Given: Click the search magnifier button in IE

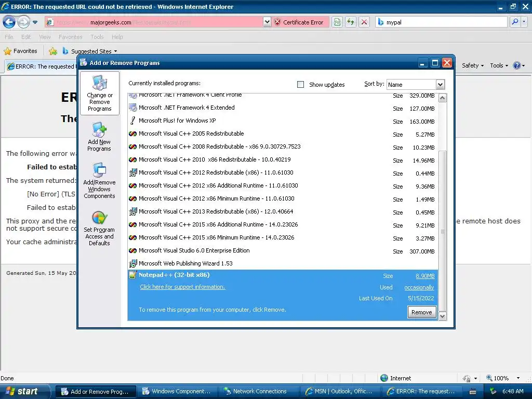Looking at the screenshot, I should coord(515,22).
